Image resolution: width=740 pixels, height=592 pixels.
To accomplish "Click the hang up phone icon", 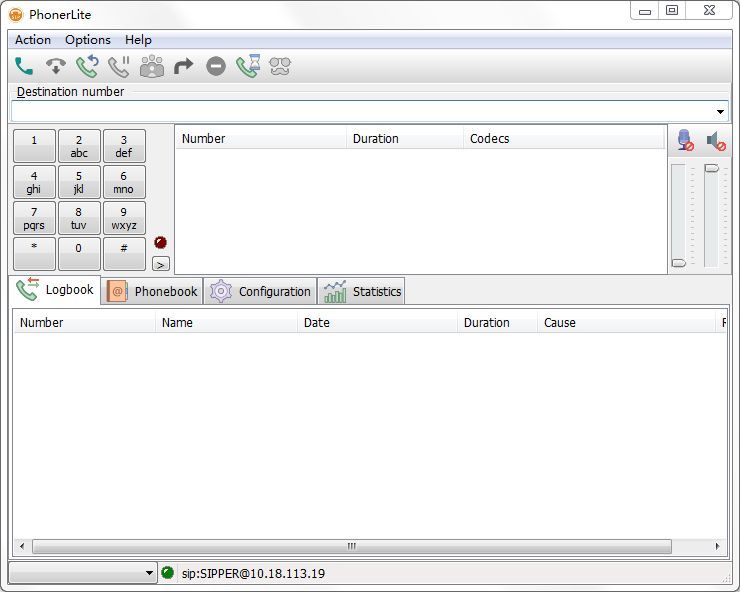I will pyautogui.click(x=56, y=67).
